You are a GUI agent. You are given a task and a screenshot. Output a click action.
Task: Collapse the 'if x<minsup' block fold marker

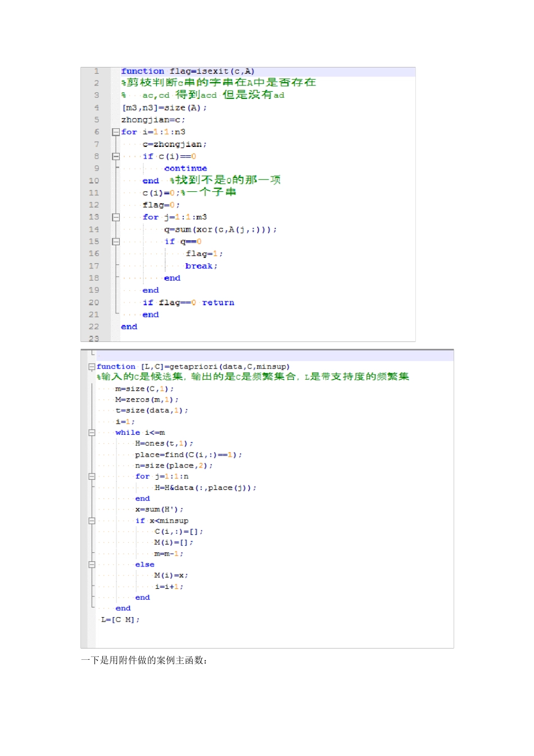click(x=92, y=521)
